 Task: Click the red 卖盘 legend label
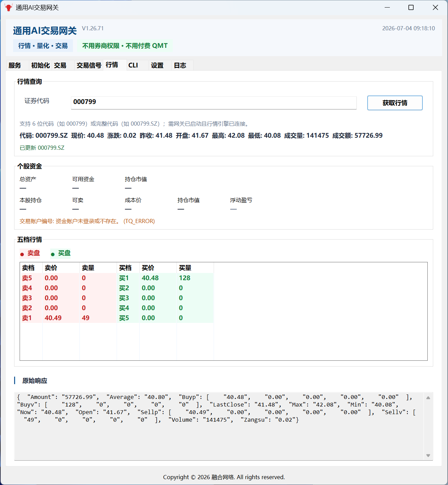pyautogui.click(x=30, y=253)
